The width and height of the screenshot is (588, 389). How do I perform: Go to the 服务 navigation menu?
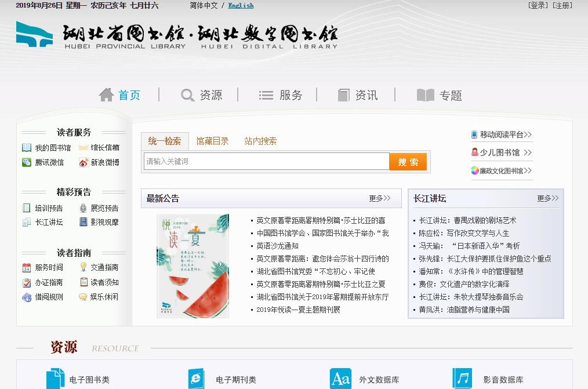coord(281,95)
